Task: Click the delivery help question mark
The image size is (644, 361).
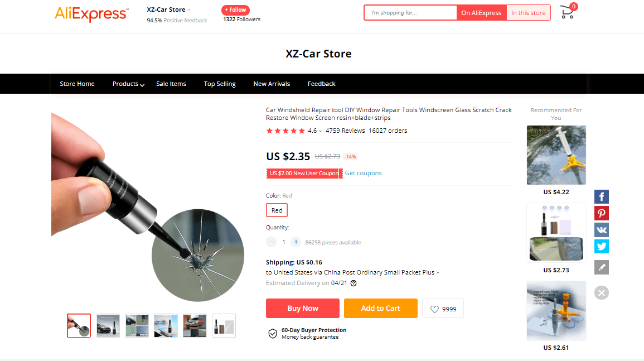Action: pos(354,283)
